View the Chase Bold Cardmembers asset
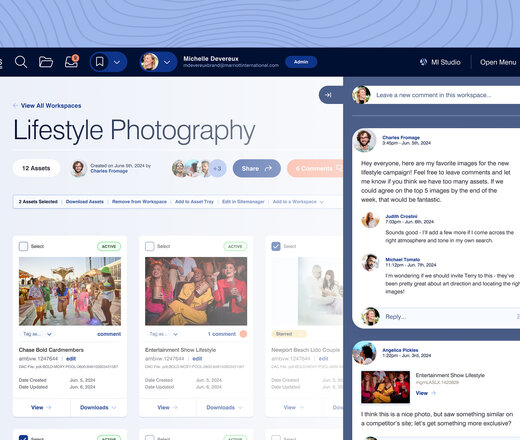This screenshot has height=440, width=520. click(x=41, y=407)
